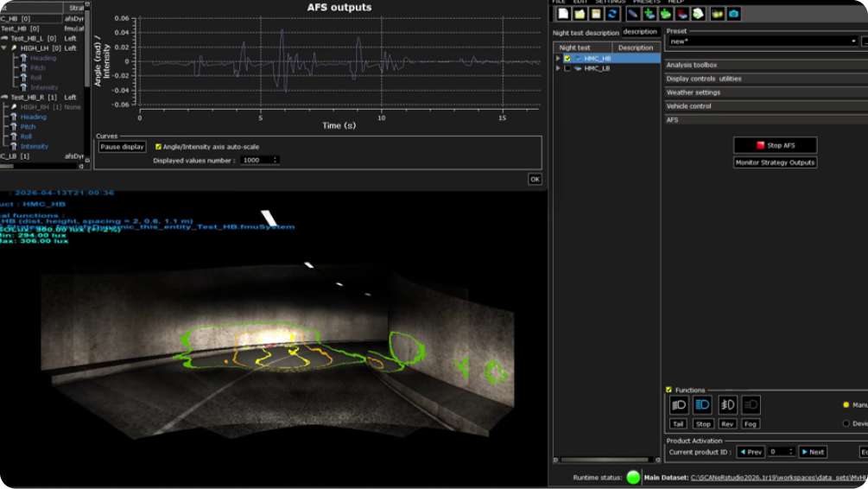Click the green Runtime status indicator
The height and width of the screenshot is (489, 868).
pyautogui.click(x=633, y=478)
